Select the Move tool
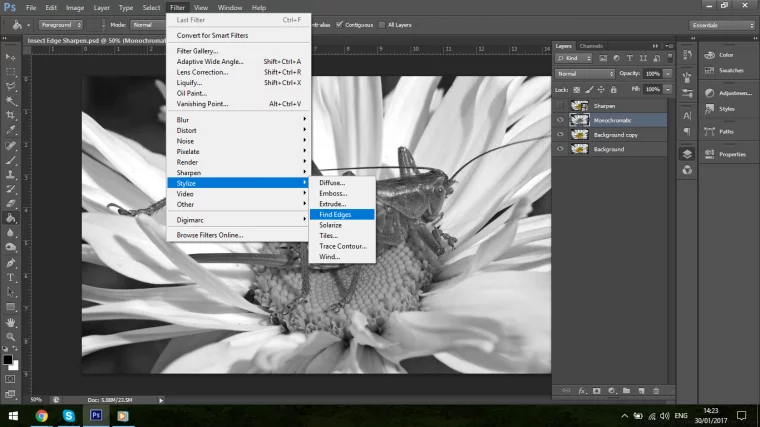The width and height of the screenshot is (760, 427). tap(10, 57)
